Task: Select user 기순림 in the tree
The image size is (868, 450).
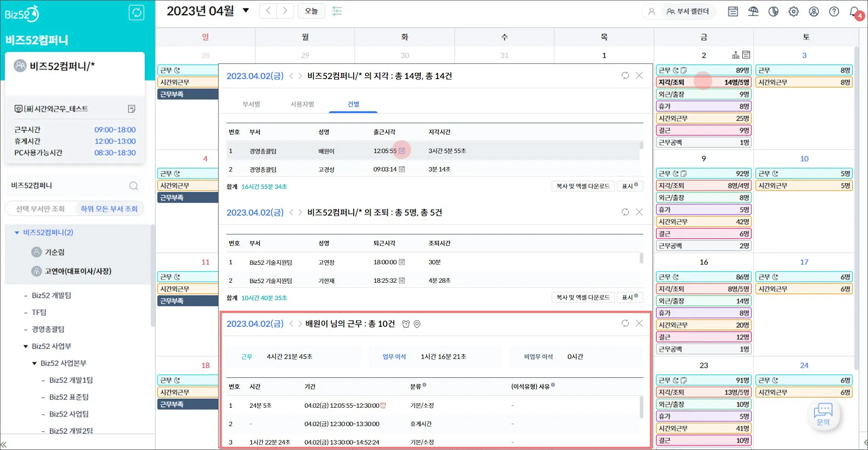Action: (55, 252)
